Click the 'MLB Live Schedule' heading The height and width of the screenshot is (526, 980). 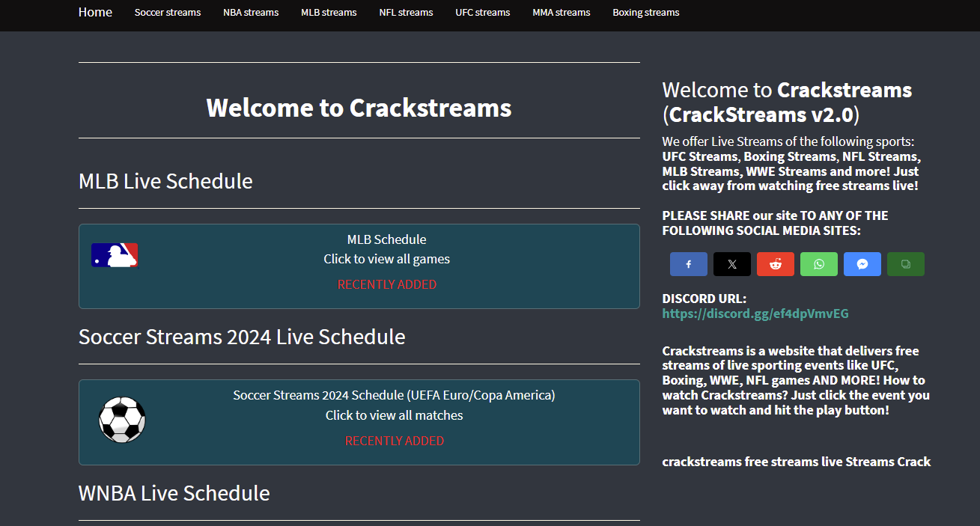[165, 181]
